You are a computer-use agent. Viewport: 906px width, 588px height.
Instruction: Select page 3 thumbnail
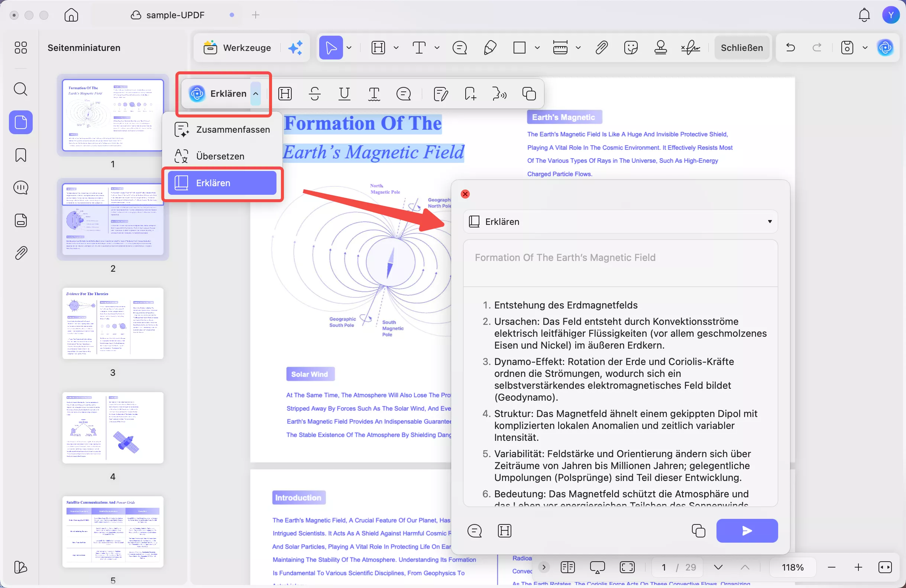point(113,323)
